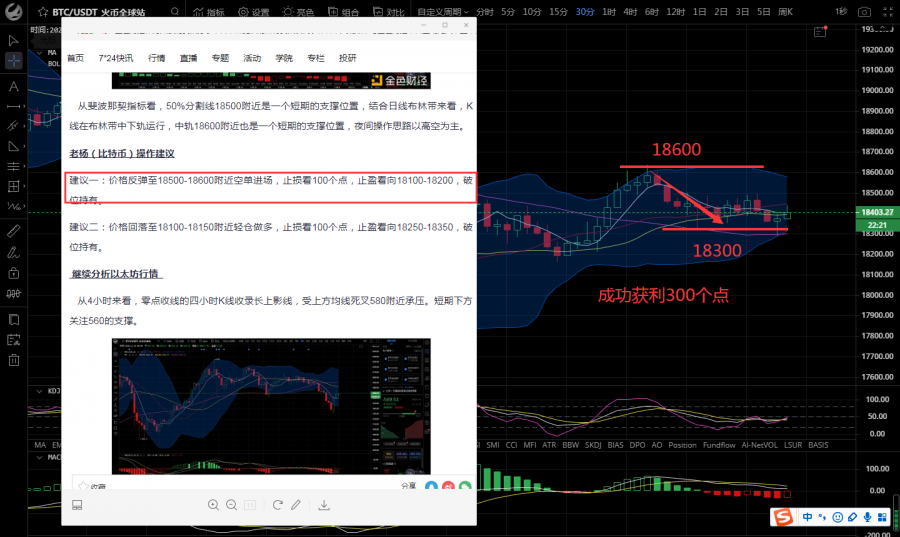The width and height of the screenshot is (900, 537).
Task: Select the pencil drawing edit tool
Action: point(13,252)
